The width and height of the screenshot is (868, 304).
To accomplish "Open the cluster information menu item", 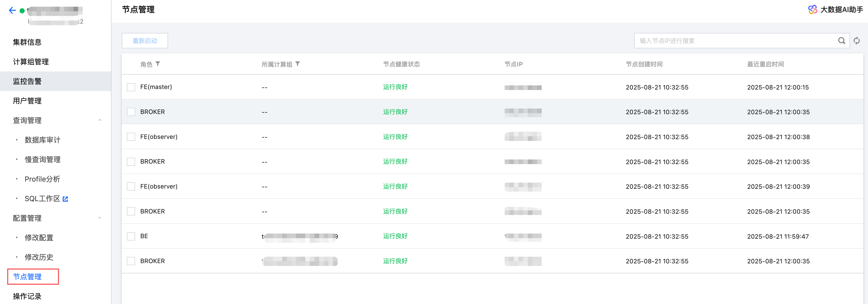I will [x=27, y=42].
